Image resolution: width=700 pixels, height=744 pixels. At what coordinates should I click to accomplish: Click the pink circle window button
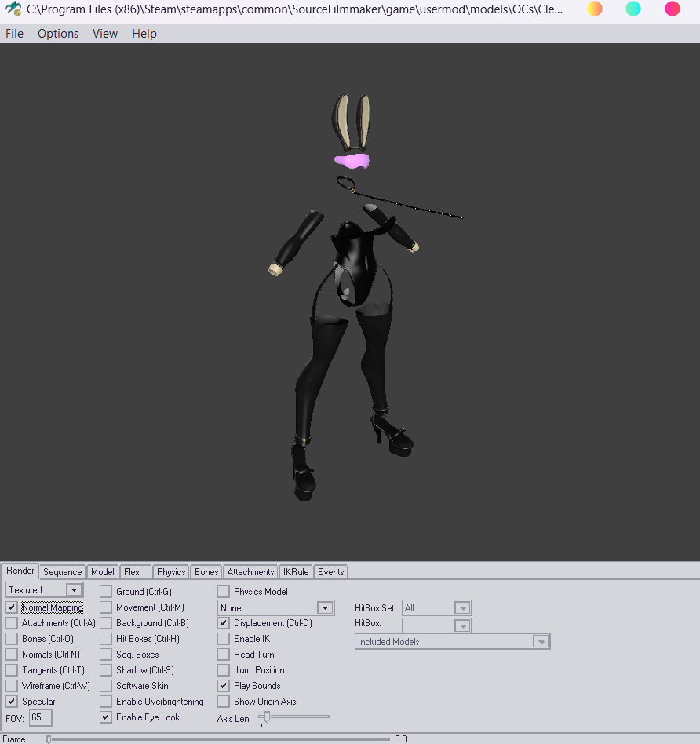672,9
